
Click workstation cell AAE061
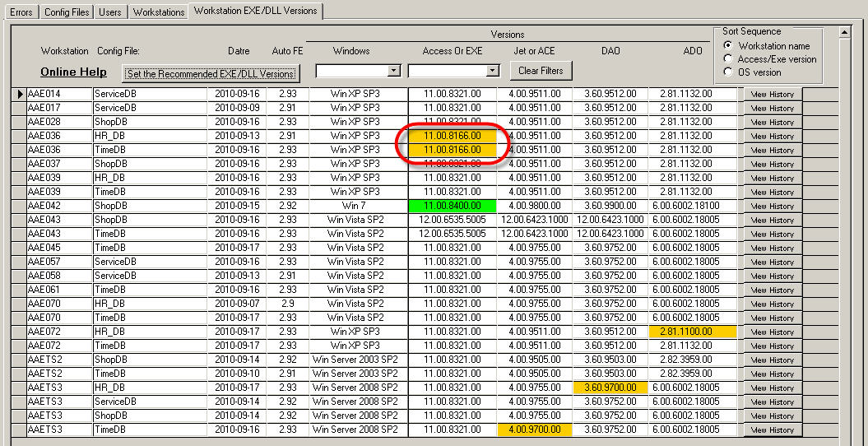point(59,290)
